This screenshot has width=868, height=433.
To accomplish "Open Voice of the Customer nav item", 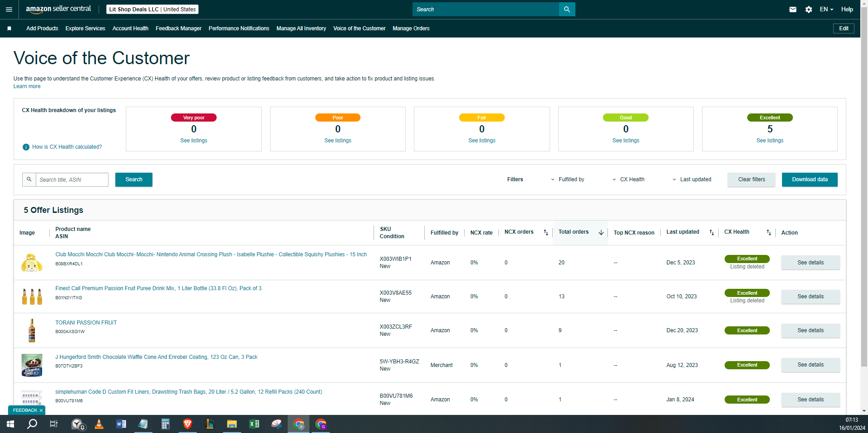I will click(x=359, y=28).
